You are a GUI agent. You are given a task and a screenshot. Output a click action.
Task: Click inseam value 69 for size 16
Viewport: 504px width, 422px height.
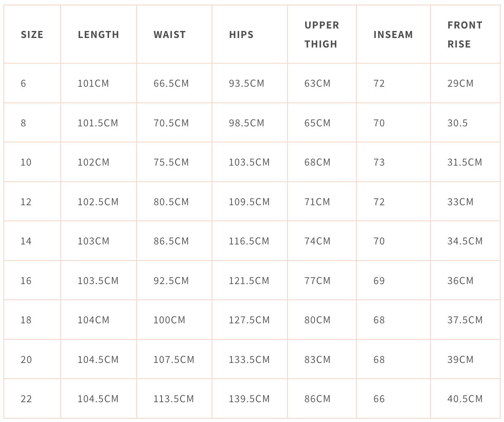coord(379,281)
